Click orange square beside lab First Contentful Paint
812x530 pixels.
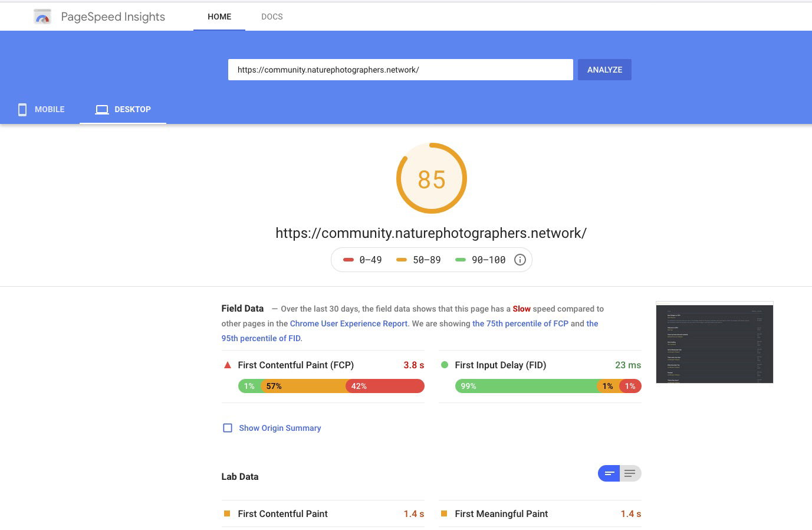click(x=227, y=513)
